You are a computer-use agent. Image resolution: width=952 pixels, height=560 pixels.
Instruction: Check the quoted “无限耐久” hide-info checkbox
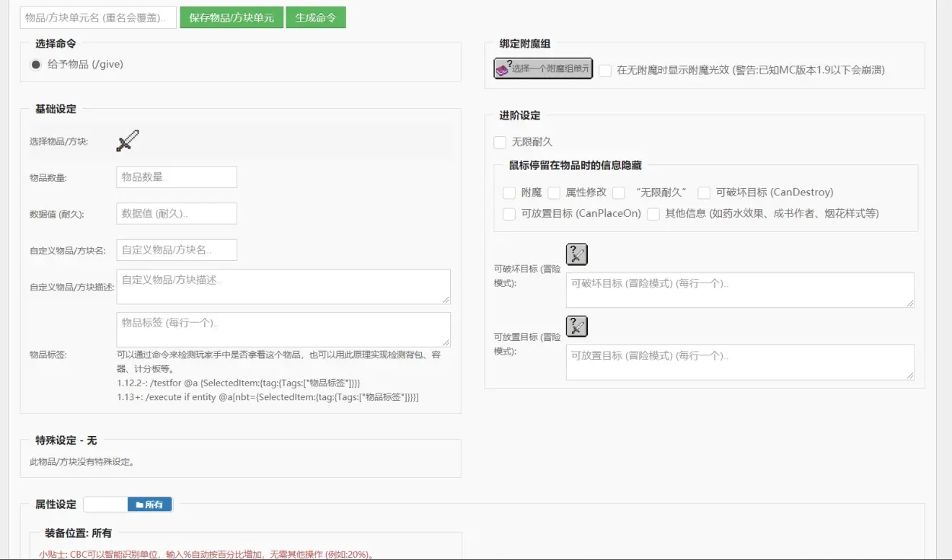(x=619, y=193)
